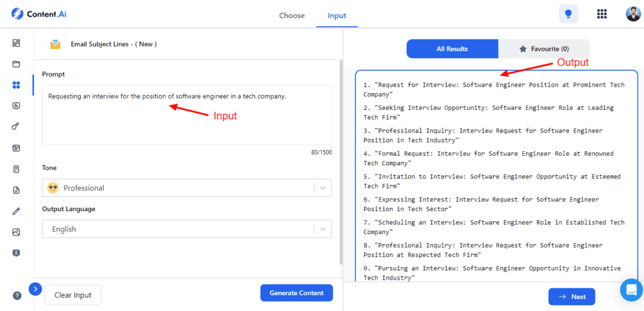
Task: Click the English language combo box
Action: (x=187, y=229)
